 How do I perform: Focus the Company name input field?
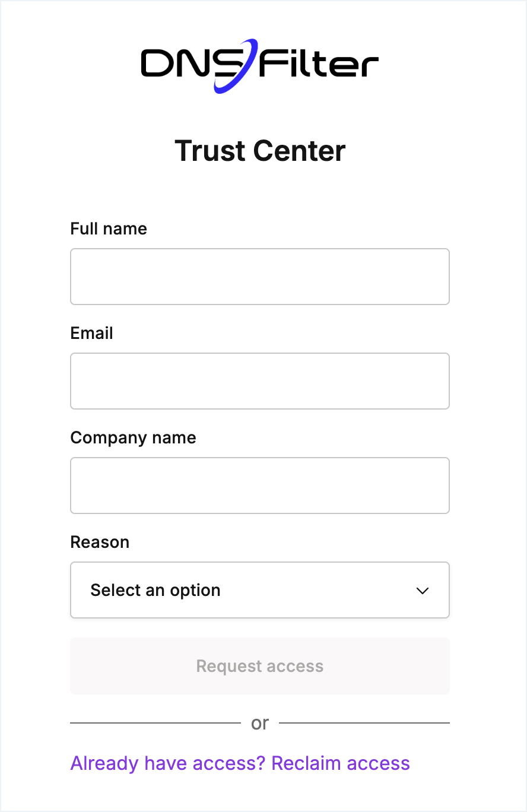click(260, 486)
